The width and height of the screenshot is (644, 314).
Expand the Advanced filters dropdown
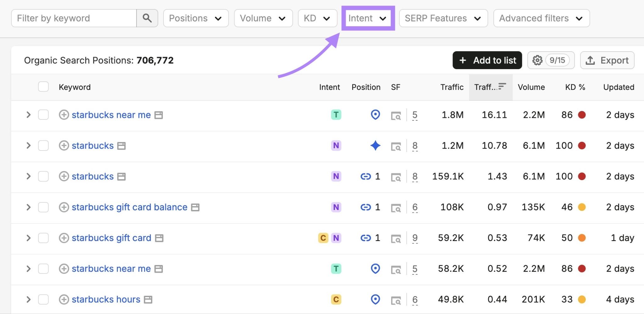tap(541, 18)
